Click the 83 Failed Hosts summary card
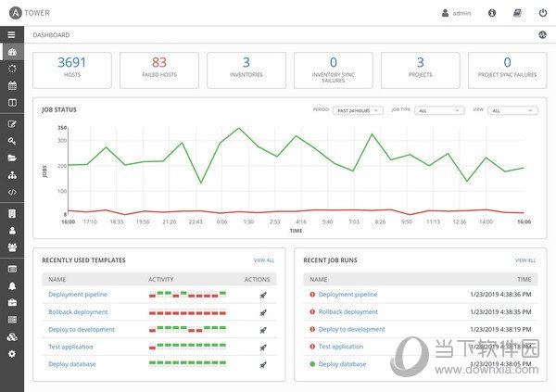Image resolution: width=556 pixels, height=392 pixels. [x=159, y=70]
